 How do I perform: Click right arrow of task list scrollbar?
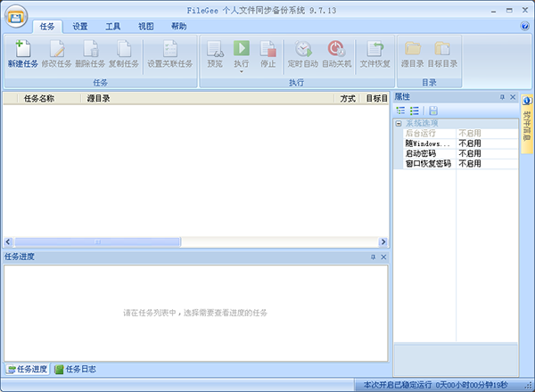point(383,242)
